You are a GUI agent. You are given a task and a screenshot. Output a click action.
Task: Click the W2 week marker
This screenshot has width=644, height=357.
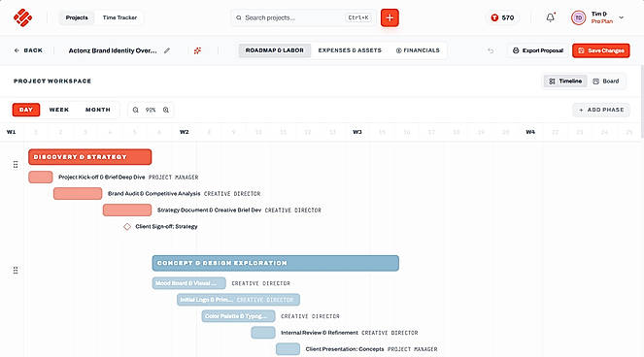pyautogui.click(x=184, y=132)
